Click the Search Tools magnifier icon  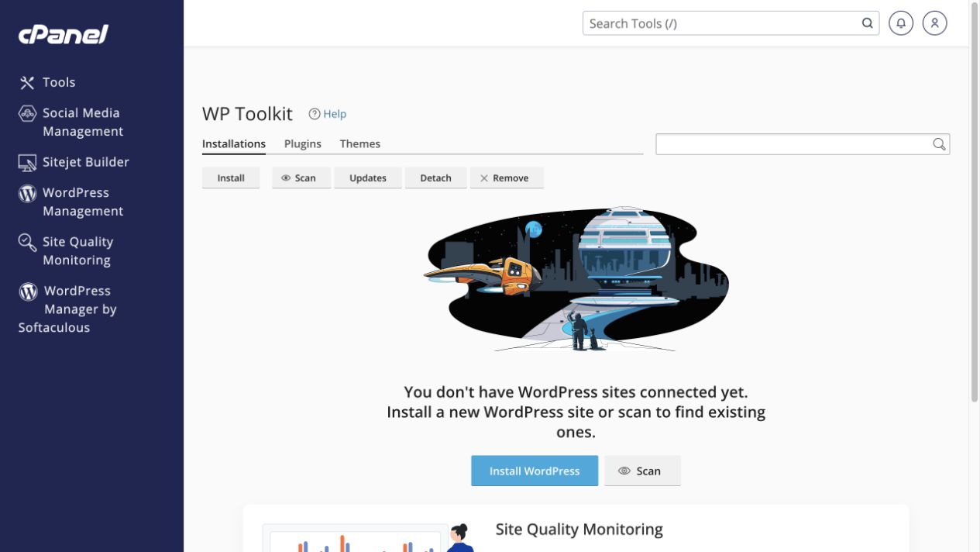coord(868,23)
